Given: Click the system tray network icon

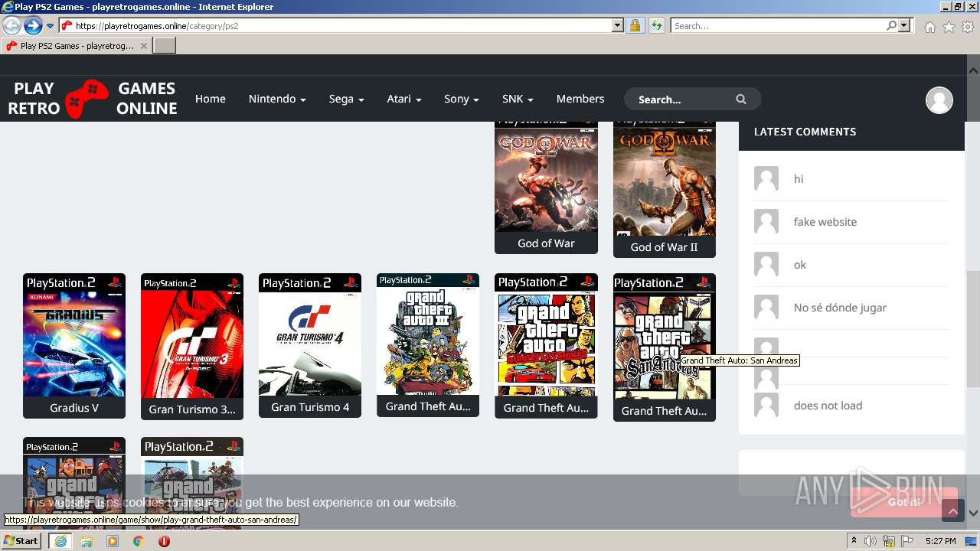Looking at the screenshot, I should (889, 541).
